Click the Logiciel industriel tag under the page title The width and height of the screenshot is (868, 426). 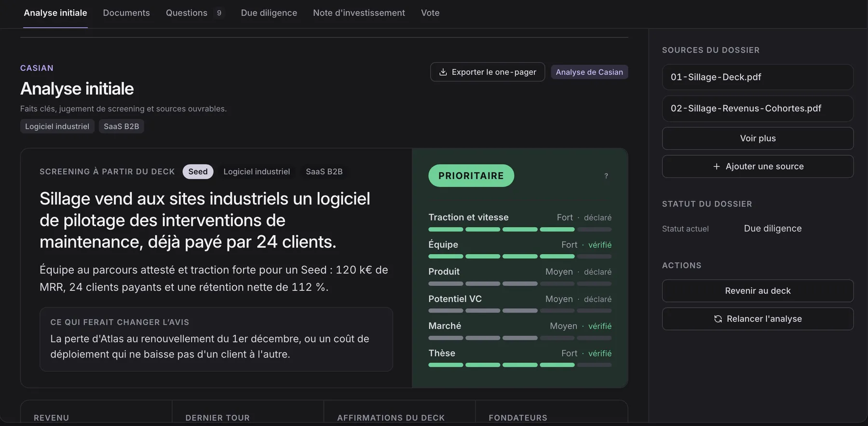click(x=57, y=126)
